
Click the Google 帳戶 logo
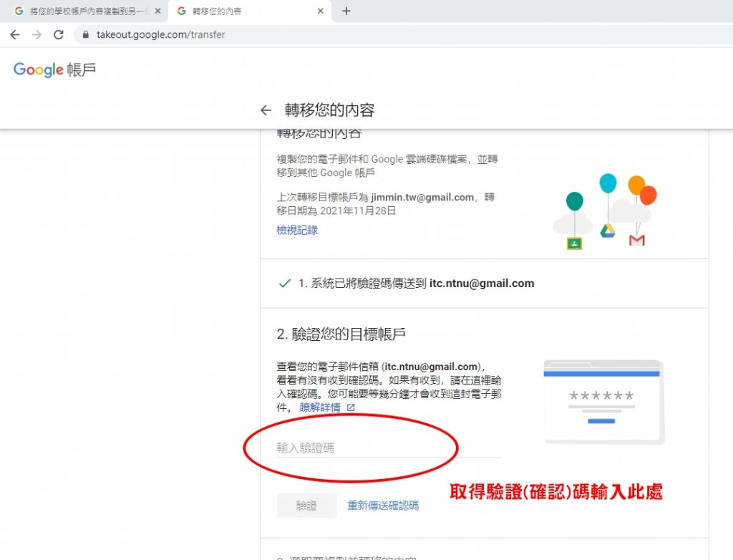coord(54,69)
